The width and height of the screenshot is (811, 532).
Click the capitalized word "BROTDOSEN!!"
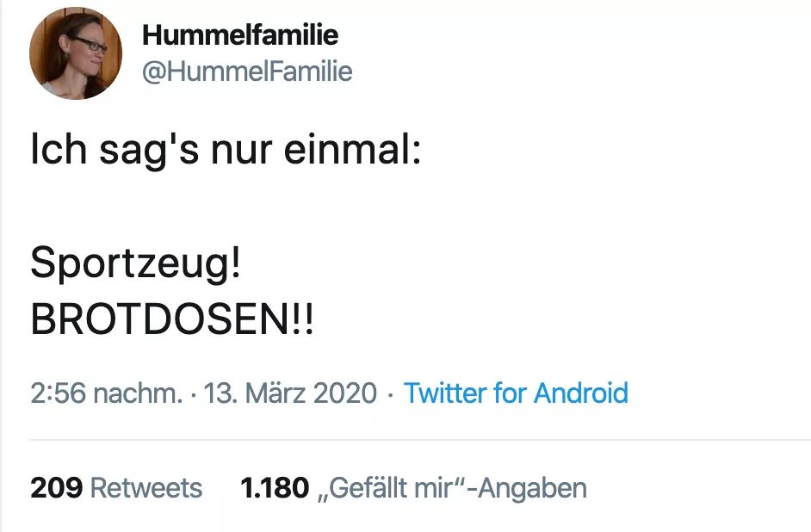point(172,322)
